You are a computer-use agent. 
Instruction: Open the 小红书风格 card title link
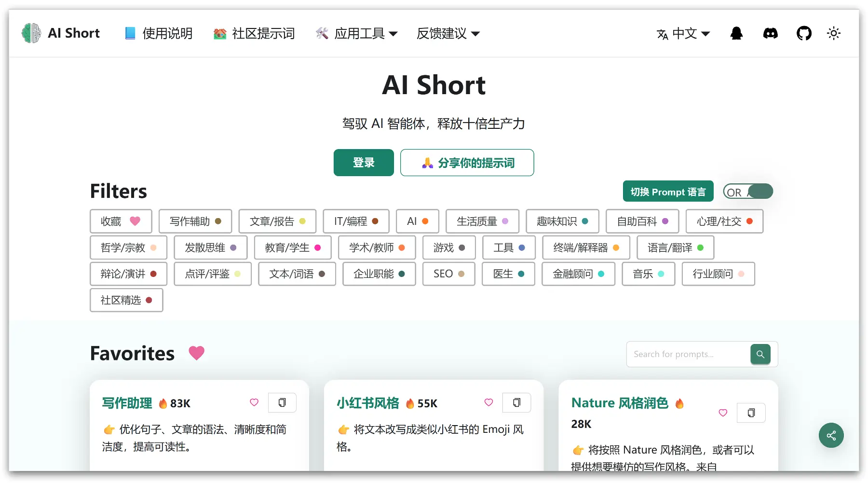tap(368, 403)
